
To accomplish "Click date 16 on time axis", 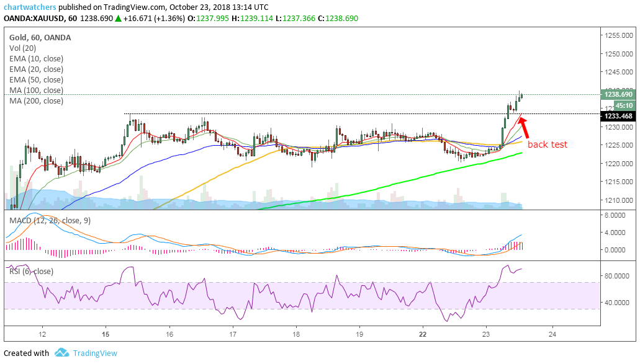I will coord(169,334).
